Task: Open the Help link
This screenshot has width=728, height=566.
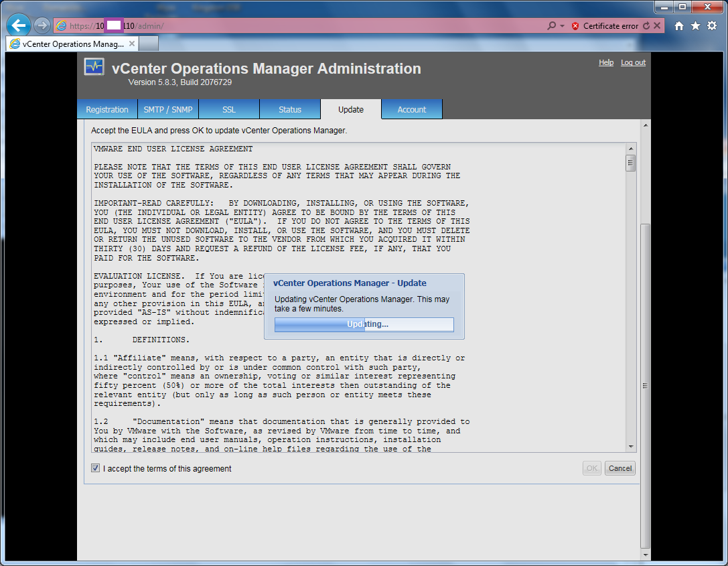Action: (x=606, y=62)
